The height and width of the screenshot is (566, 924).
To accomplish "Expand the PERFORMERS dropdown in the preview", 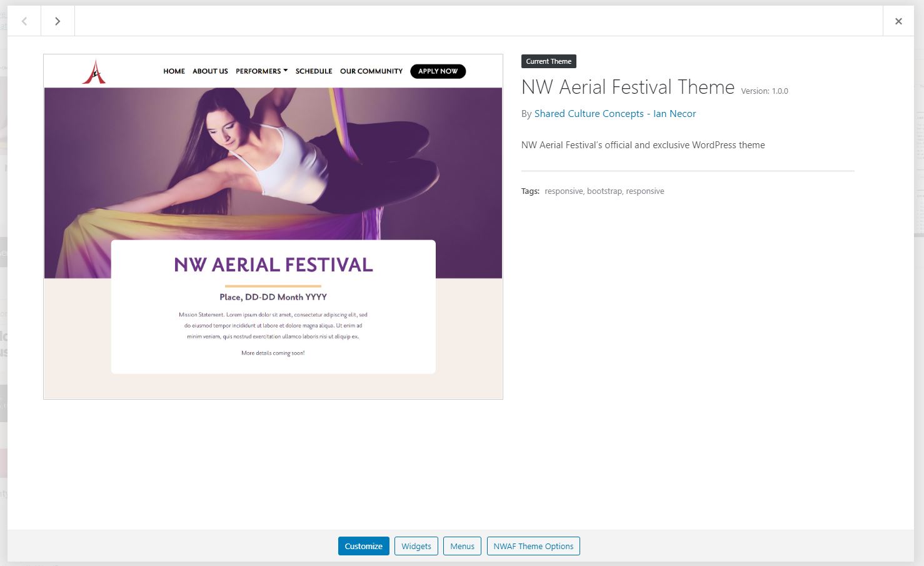I will [x=262, y=71].
